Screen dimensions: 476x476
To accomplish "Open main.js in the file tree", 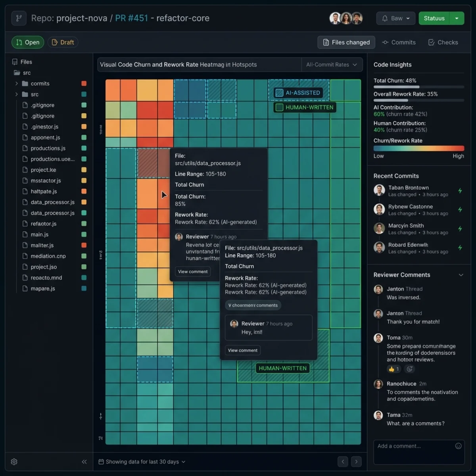I will coord(40,234).
